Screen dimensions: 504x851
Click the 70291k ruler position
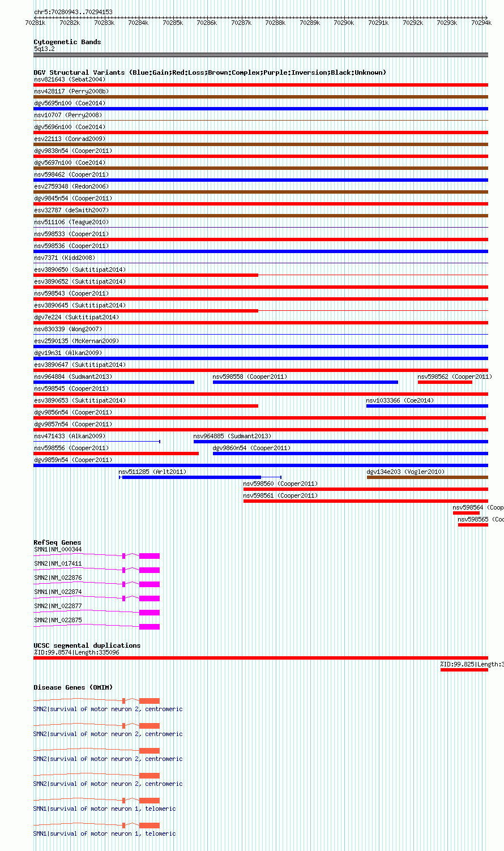[x=378, y=23]
